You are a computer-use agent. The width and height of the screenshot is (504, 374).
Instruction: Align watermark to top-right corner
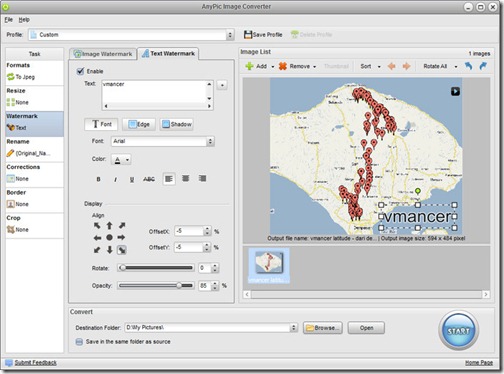(122, 226)
